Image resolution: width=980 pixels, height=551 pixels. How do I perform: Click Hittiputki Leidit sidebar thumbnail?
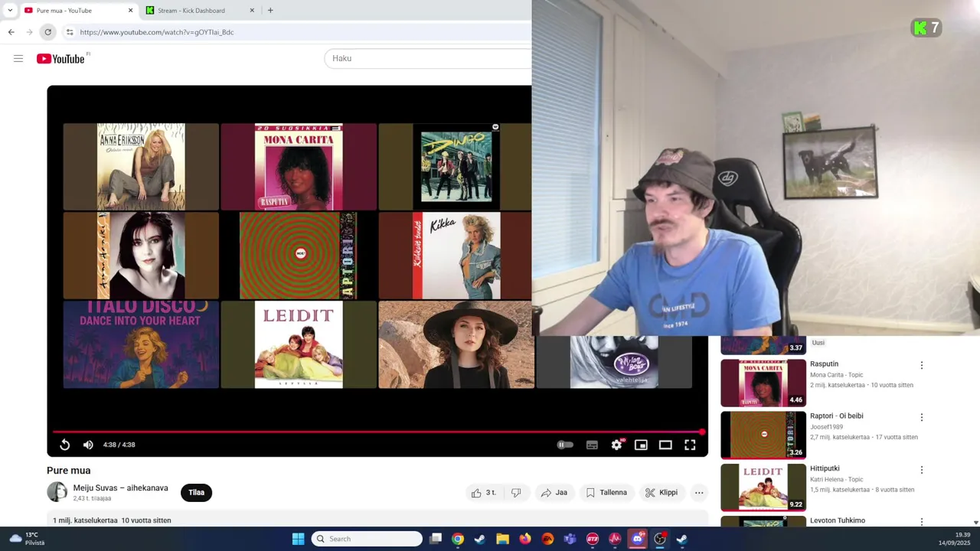tap(763, 487)
